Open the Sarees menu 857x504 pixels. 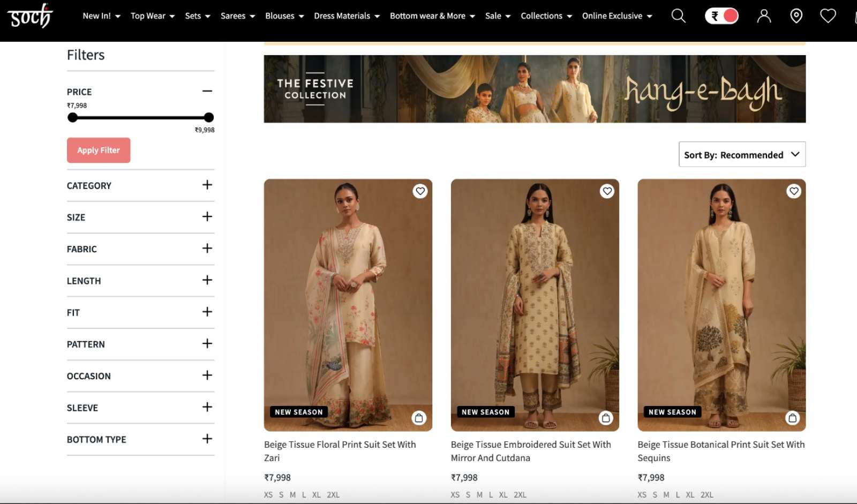pyautogui.click(x=237, y=16)
